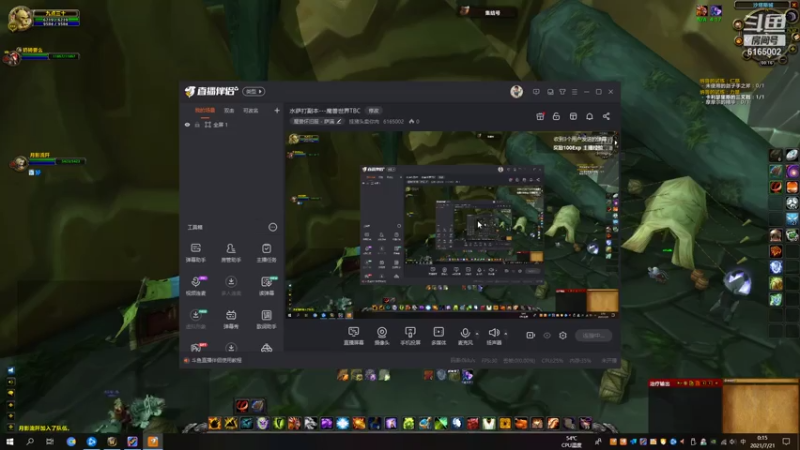This screenshot has height=450, width=800.
Task: Open the 斗鱼直播伴侣 tutorial link
Action: (x=217, y=360)
